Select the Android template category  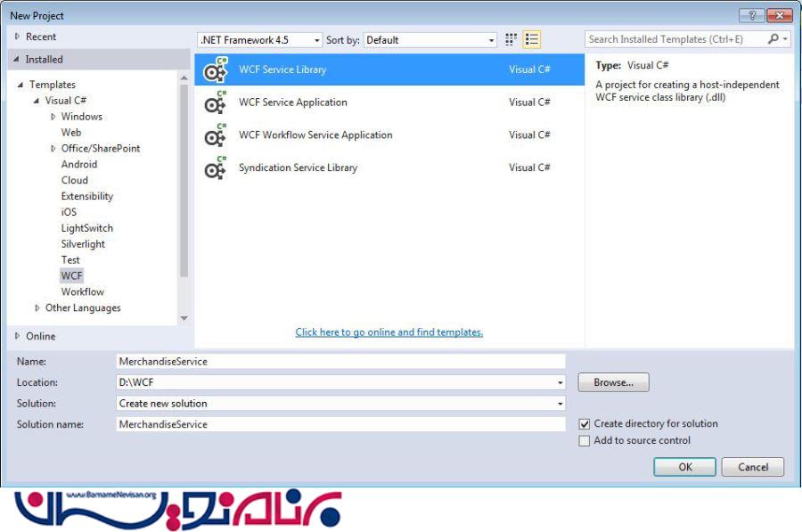78,164
